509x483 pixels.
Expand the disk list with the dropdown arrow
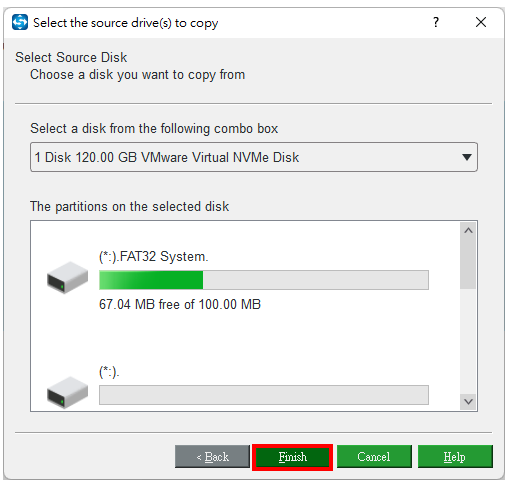[467, 157]
